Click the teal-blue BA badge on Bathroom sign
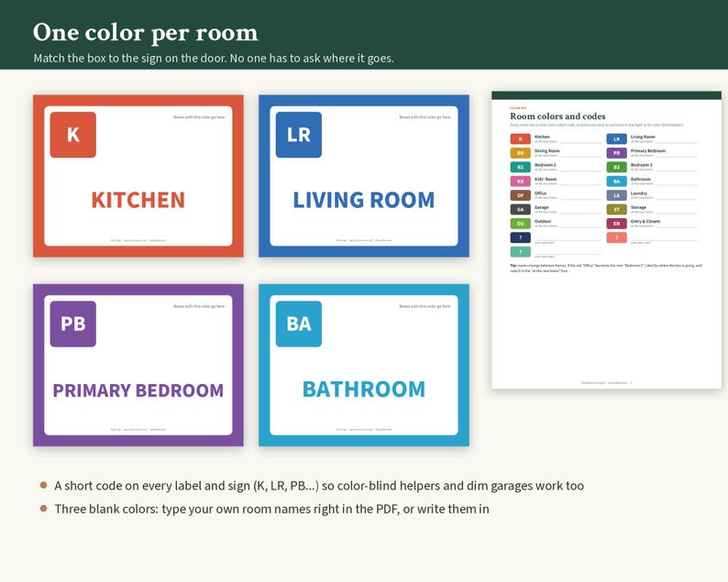 299,324
